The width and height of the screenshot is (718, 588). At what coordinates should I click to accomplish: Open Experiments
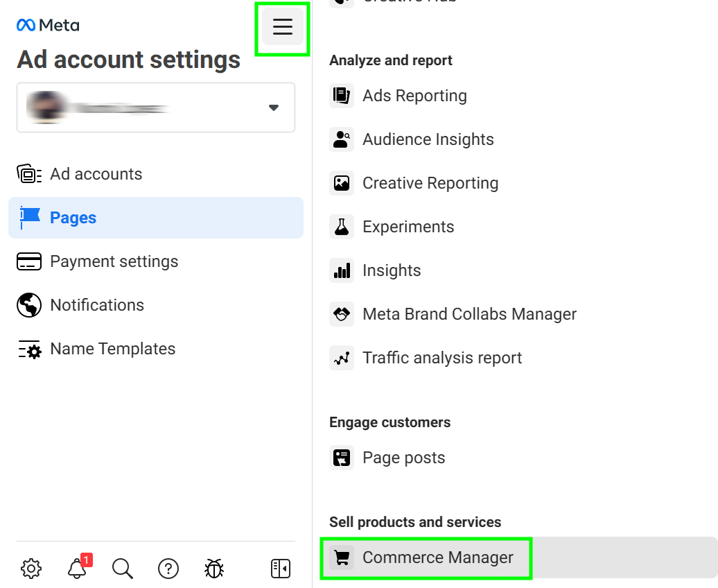(408, 227)
